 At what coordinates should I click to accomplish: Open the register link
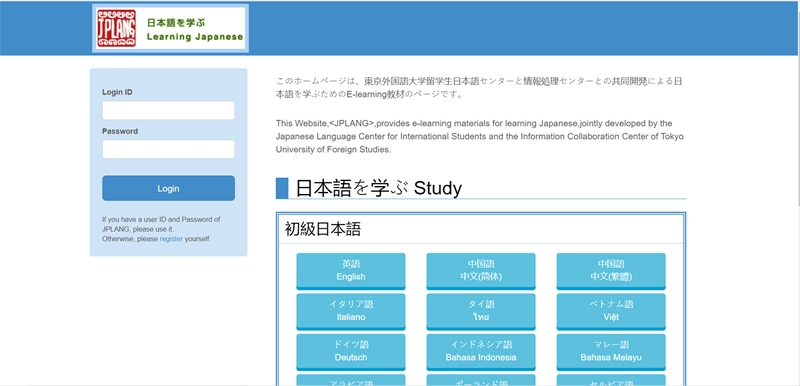click(x=171, y=239)
